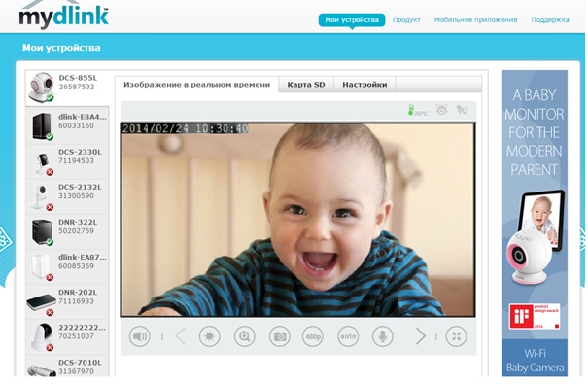Enter full screen view mode

coord(456,336)
